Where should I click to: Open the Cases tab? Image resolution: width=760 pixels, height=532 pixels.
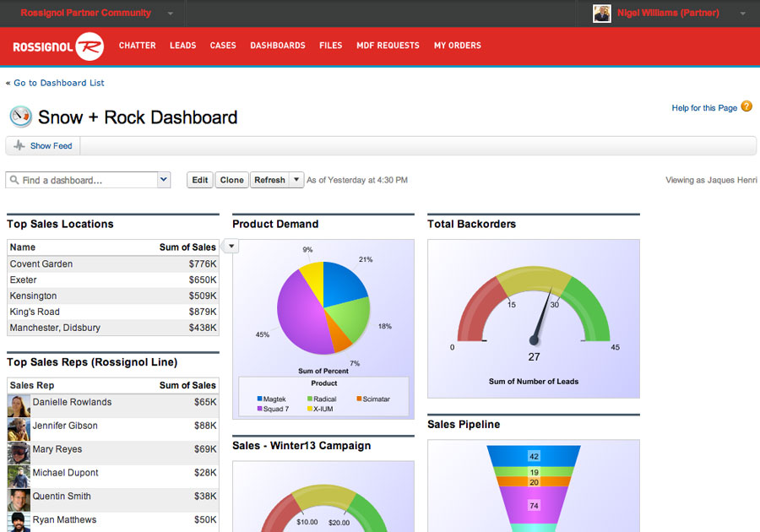[x=223, y=46]
